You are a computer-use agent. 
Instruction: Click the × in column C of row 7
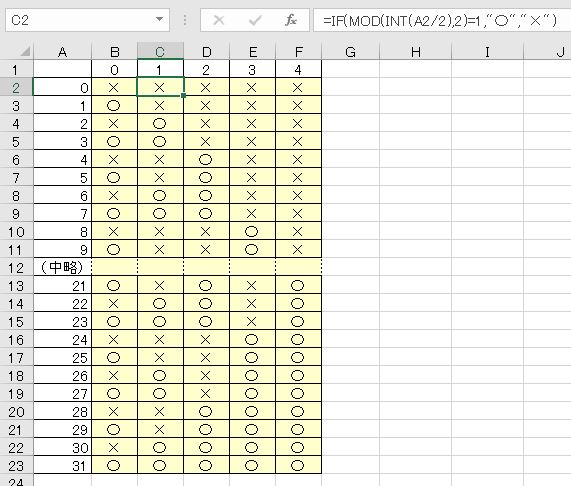pyautogui.click(x=160, y=178)
